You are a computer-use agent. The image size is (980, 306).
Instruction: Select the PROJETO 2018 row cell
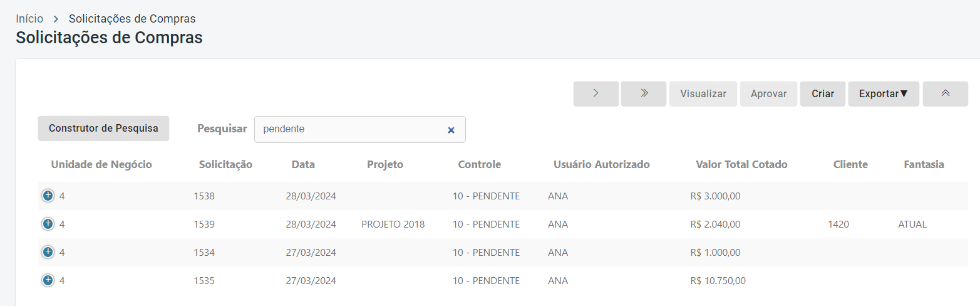tap(393, 224)
